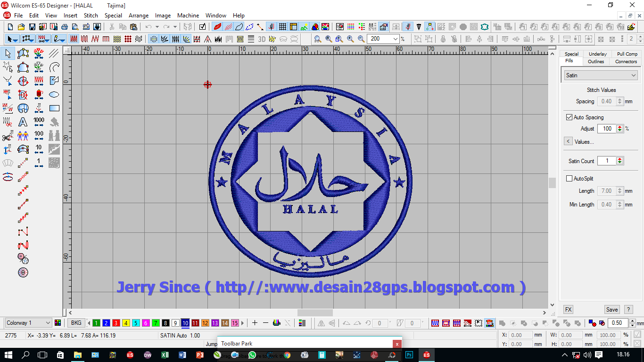
Task: Select the 3D stitch effect icon
Action: [x=262, y=39]
